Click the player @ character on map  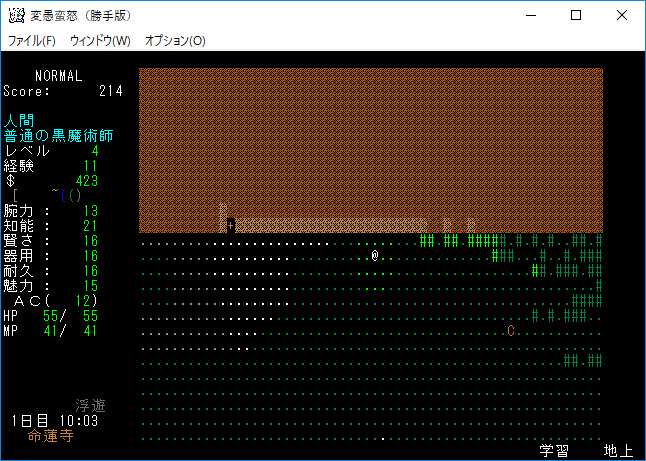coord(374,256)
